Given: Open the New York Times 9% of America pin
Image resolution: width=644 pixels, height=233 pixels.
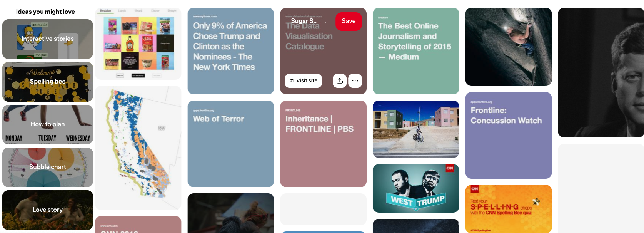Looking at the screenshot, I should (x=230, y=51).
